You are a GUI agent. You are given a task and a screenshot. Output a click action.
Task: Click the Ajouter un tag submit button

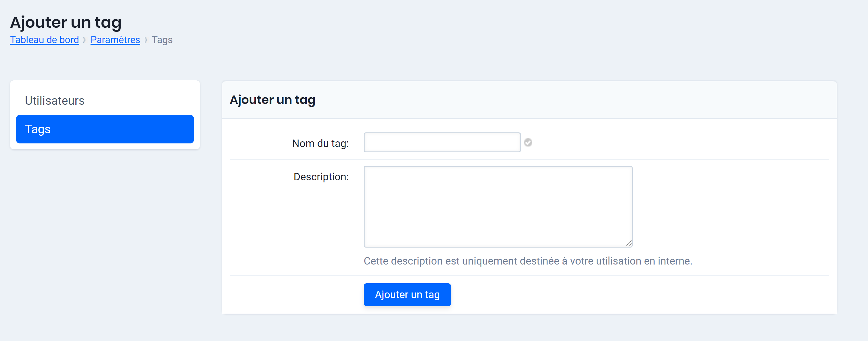click(x=407, y=295)
